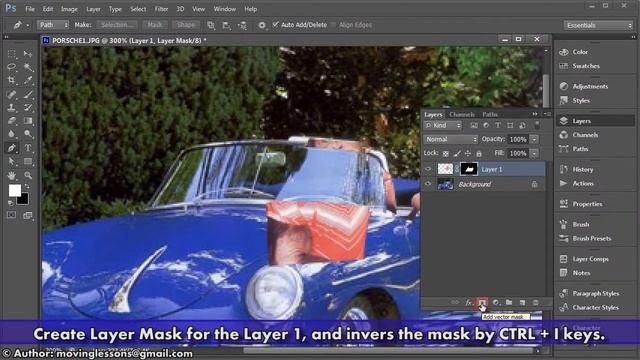Hide Layer 1 visibility
Image resolution: width=640 pixels, height=360 pixels.
click(x=428, y=169)
